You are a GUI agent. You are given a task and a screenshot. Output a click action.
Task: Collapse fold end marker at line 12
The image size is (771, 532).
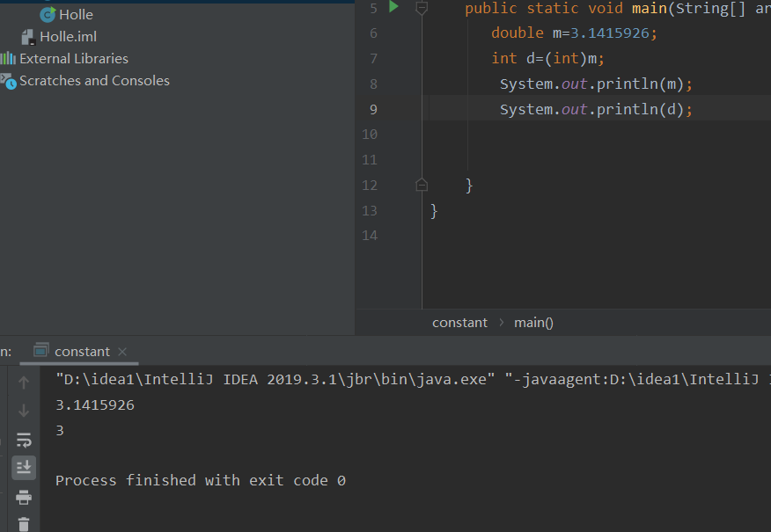point(422,185)
